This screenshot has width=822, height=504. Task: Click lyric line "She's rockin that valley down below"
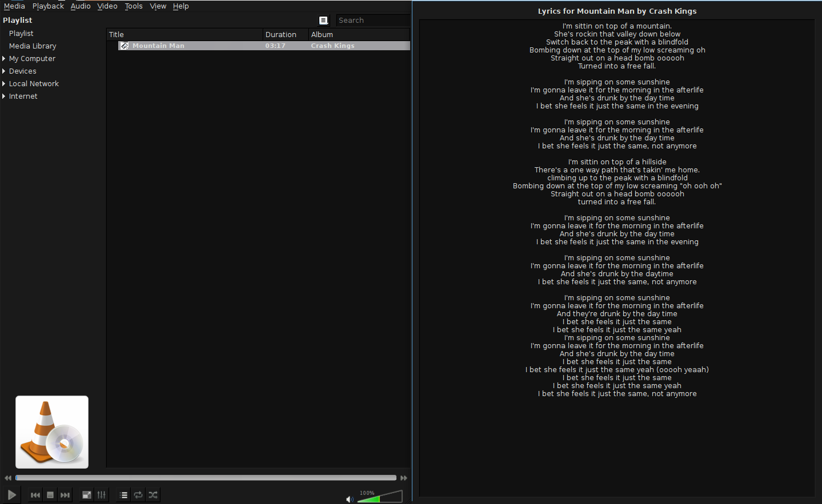(617, 34)
